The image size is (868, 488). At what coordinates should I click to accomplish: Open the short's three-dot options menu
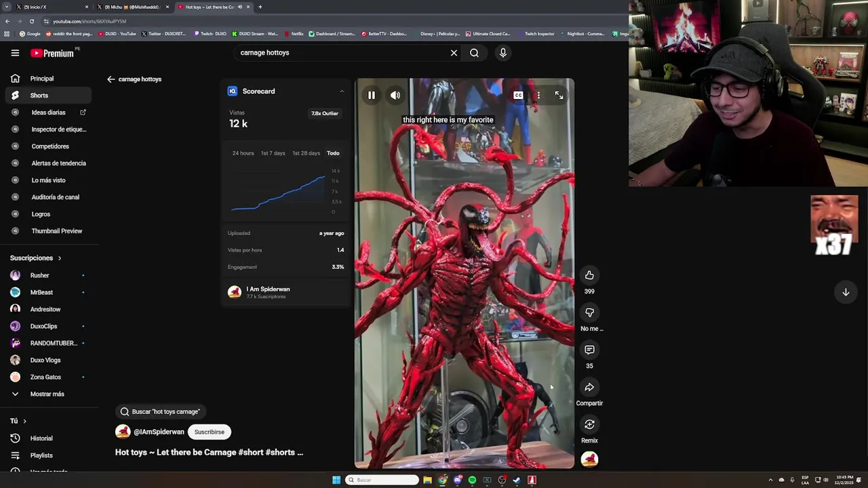pos(538,96)
